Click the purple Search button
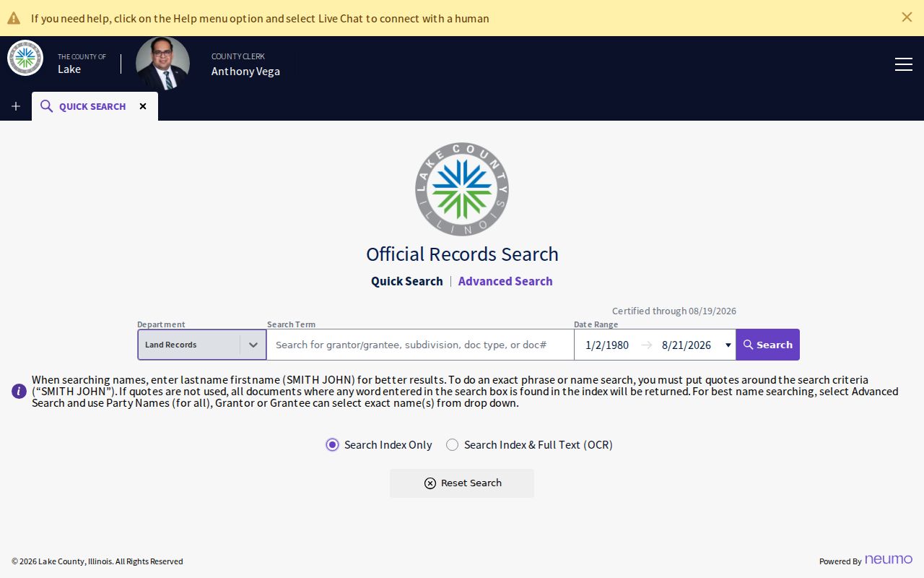This screenshot has width=924, height=578. coord(768,345)
